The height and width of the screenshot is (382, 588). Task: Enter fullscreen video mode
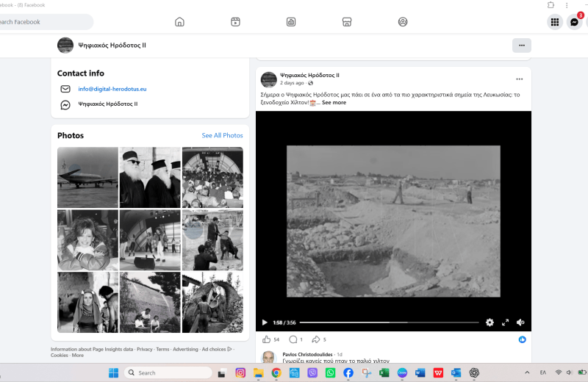(x=505, y=322)
